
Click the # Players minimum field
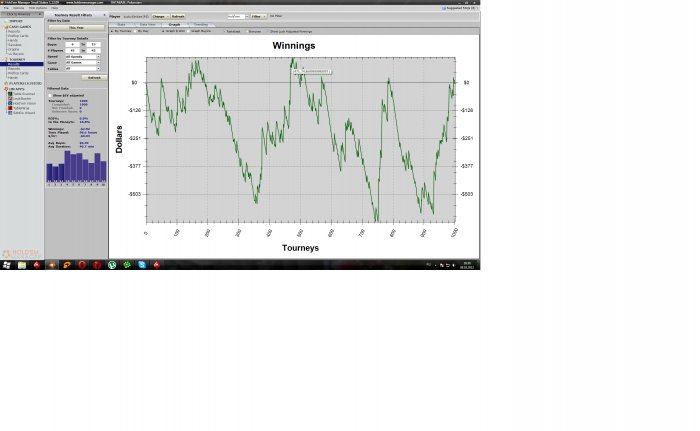point(72,50)
